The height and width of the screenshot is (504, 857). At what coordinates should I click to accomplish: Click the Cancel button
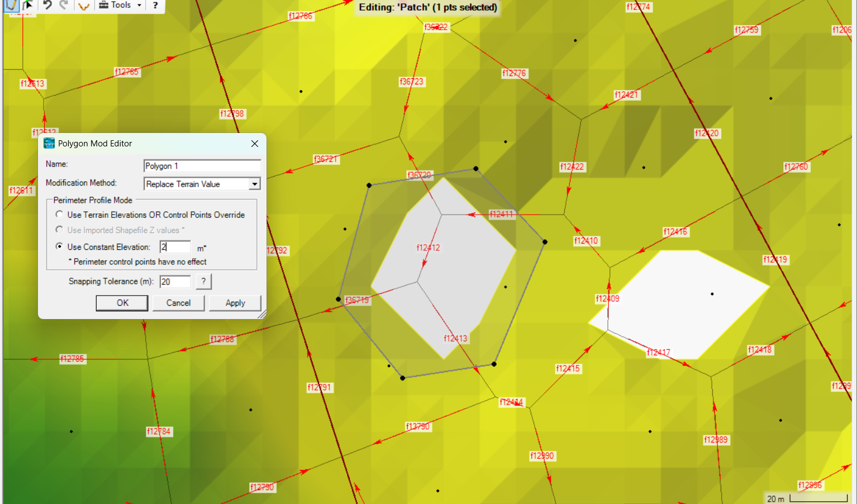(x=178, y=303)
